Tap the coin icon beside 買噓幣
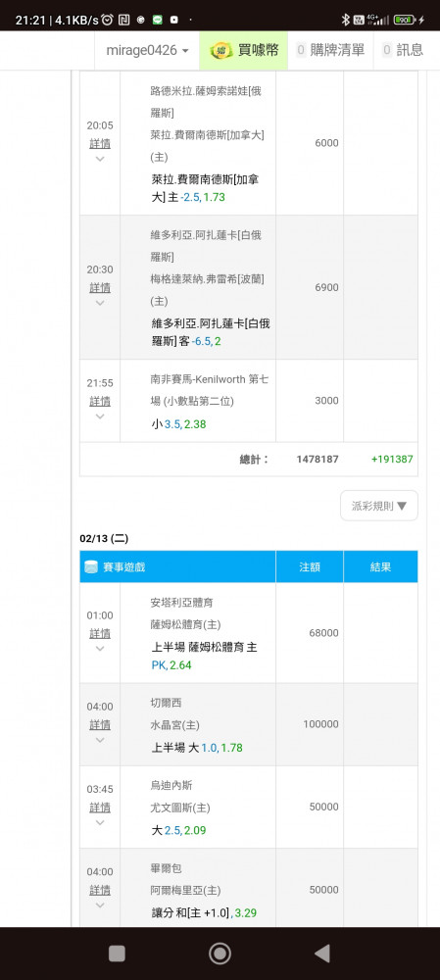This screenshot has width=440, height=980. (x=221, y=51)
